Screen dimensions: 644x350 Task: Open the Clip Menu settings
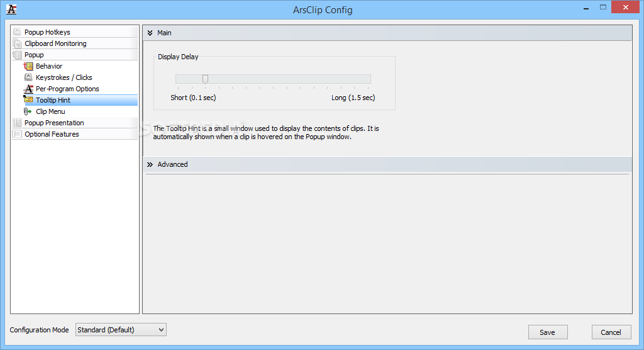tap(50, 111)
